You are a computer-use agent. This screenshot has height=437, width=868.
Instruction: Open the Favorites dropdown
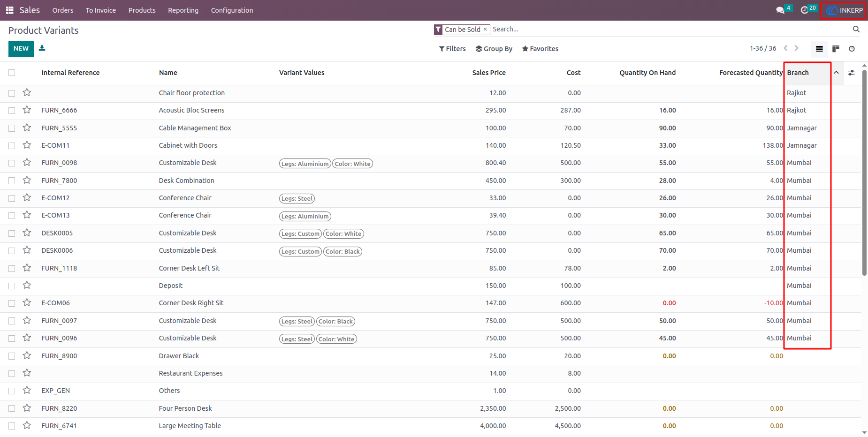tap(540, 49)
